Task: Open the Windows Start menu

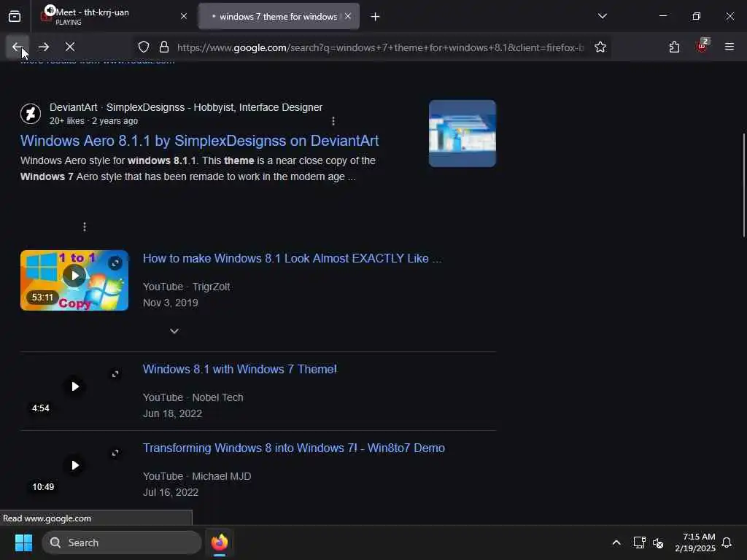Action: [x=23, y=542]
